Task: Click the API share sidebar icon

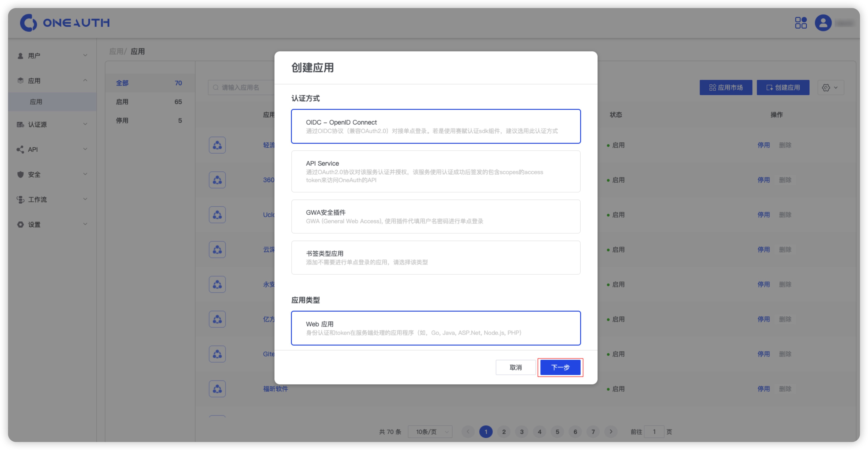Action: pos(20,149)
